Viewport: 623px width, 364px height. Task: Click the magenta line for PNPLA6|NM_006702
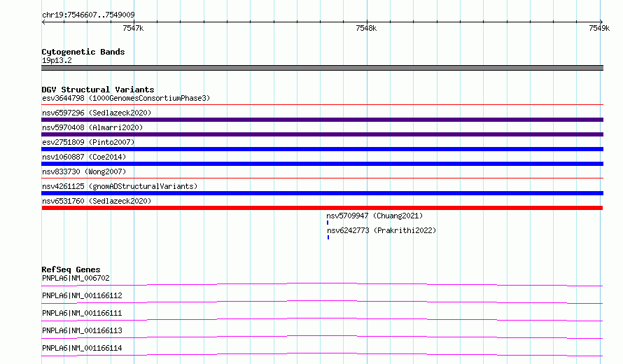point(322,284)
